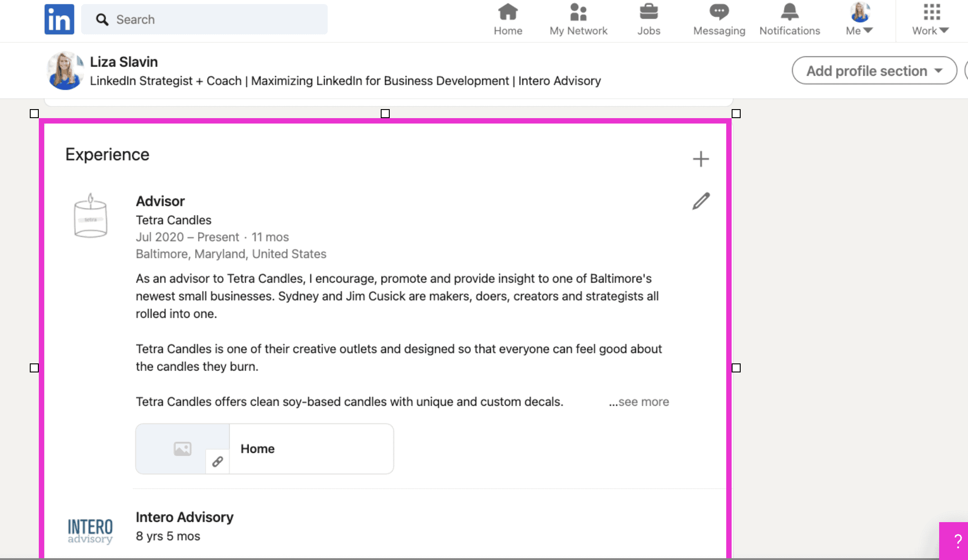Click the LinkedIn logo
This screenshot has width=968, height=560.
[x=59, y=18]
